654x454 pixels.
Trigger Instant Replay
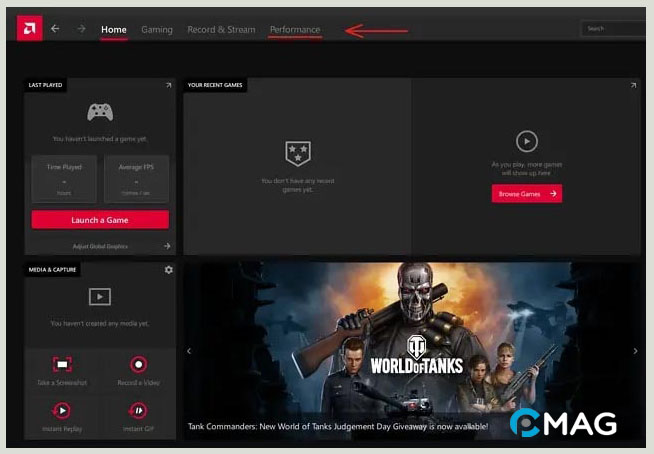[x=63, y=410]
